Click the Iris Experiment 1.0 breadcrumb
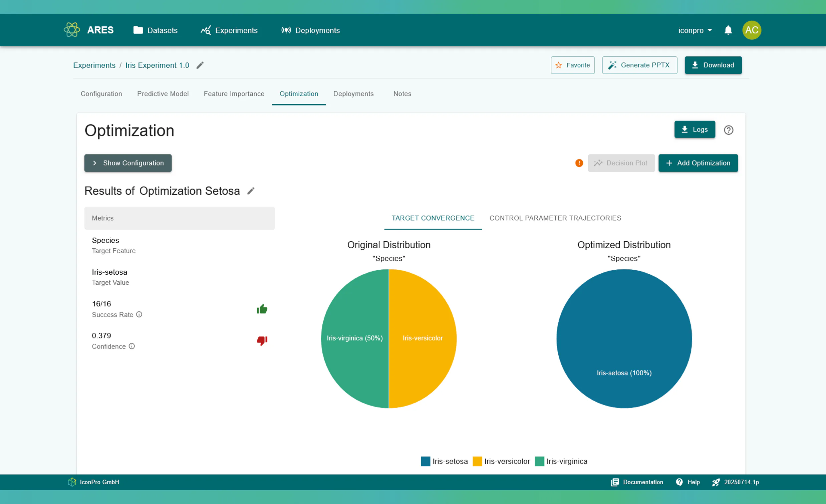Image resolution: width=826 pixels, height=504 pixels. click(157, 65)
